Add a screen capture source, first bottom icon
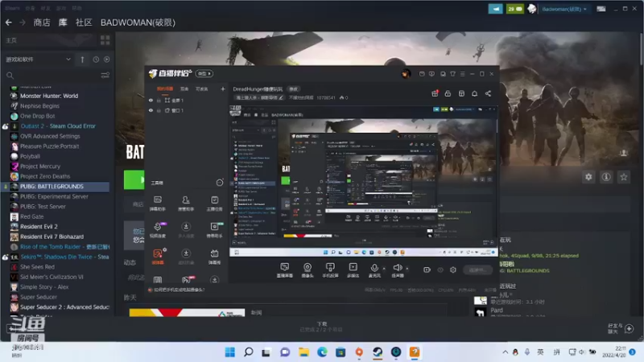 coord(285,270)
